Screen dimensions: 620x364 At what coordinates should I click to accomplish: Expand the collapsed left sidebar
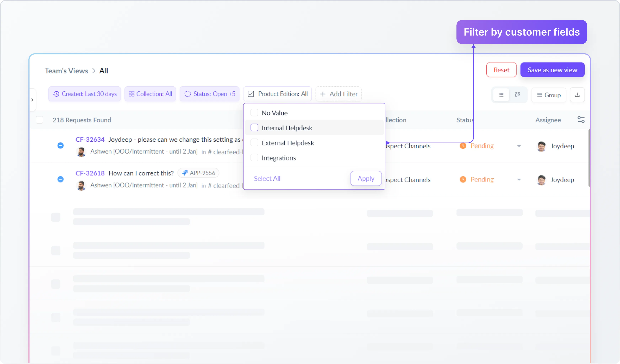pyautogui.click(x=33, y=100)
